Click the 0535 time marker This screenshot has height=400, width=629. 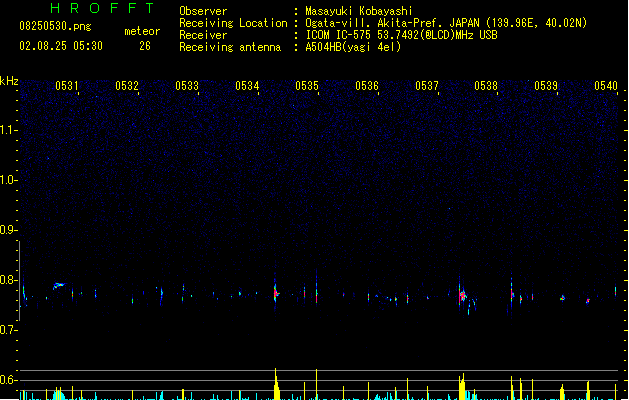(307, 85)
